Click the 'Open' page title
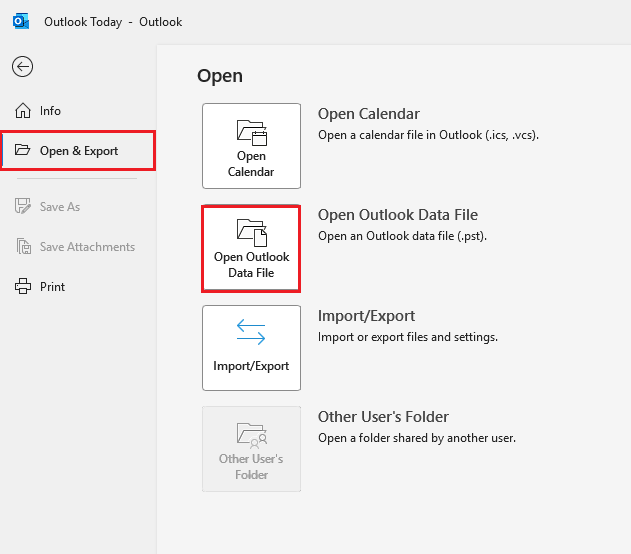The width and height of the screenshot is (631, 554). click(220, 76)
